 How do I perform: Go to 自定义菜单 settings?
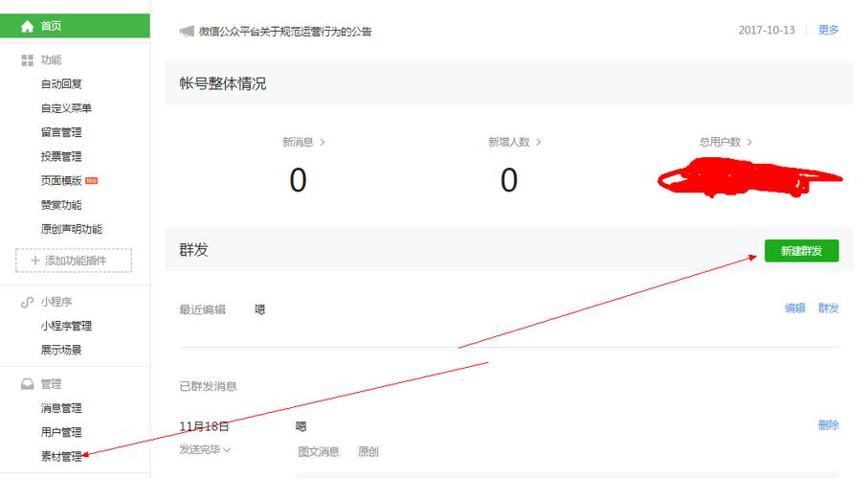coord(66,108)
